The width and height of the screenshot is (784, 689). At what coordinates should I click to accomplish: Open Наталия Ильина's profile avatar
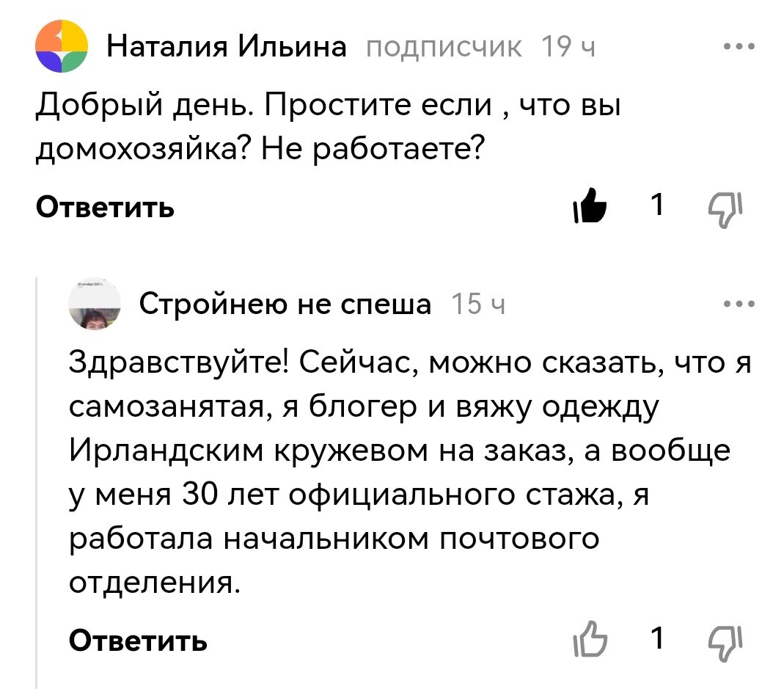pos(62,45)
